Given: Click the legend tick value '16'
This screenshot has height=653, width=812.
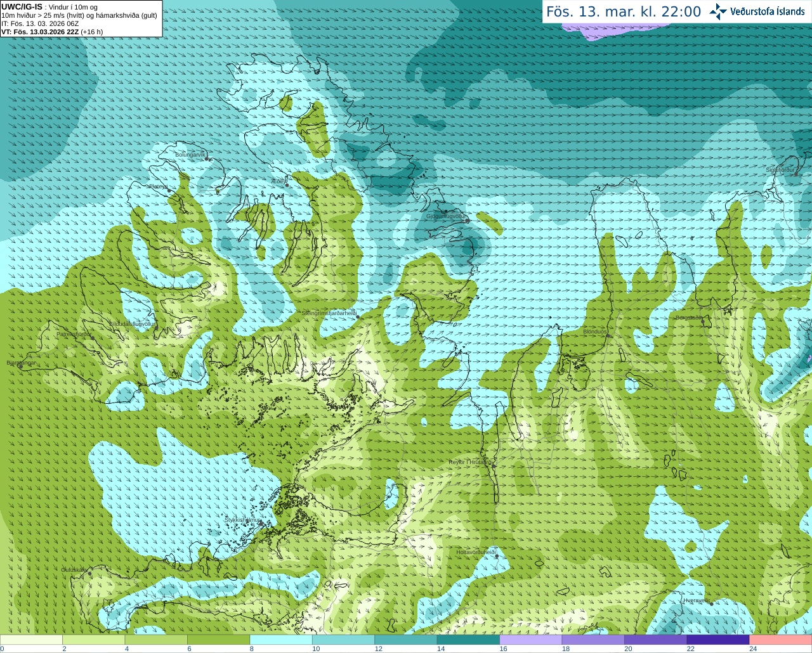Looking at the screenshot, I should click(x=503, y=649).
